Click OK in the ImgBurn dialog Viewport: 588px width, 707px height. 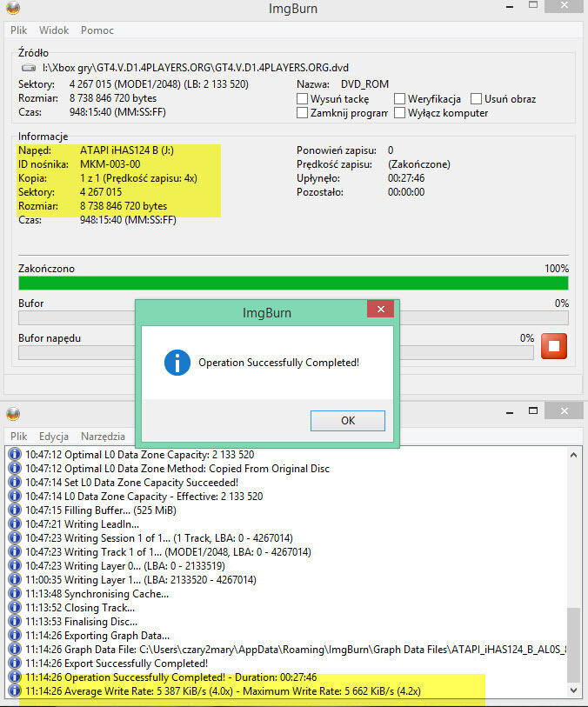coord(348,421)
